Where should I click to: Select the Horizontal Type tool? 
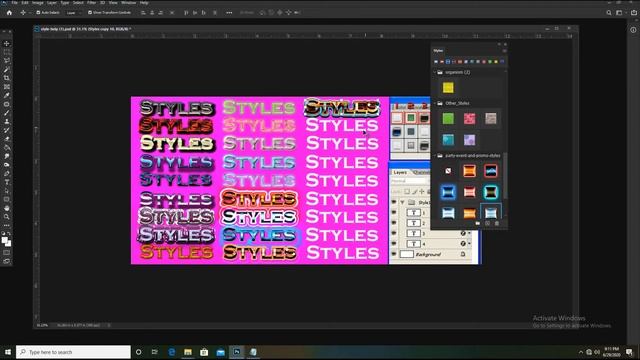pos(7,182)
